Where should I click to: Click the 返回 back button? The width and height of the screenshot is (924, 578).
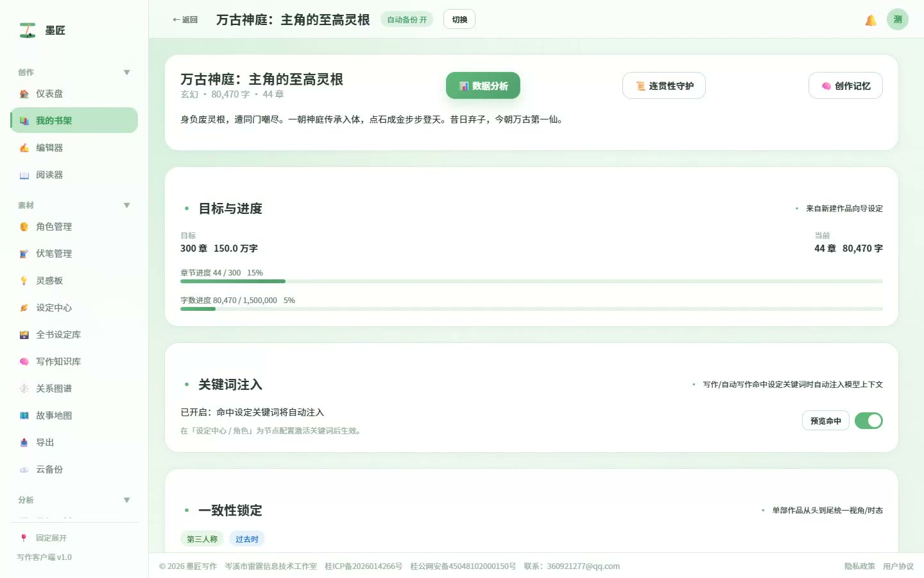tap(185, 20)
